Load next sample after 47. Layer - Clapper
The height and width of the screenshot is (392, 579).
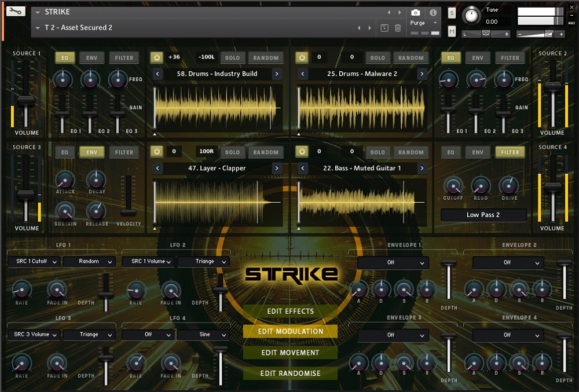[277, 168]
